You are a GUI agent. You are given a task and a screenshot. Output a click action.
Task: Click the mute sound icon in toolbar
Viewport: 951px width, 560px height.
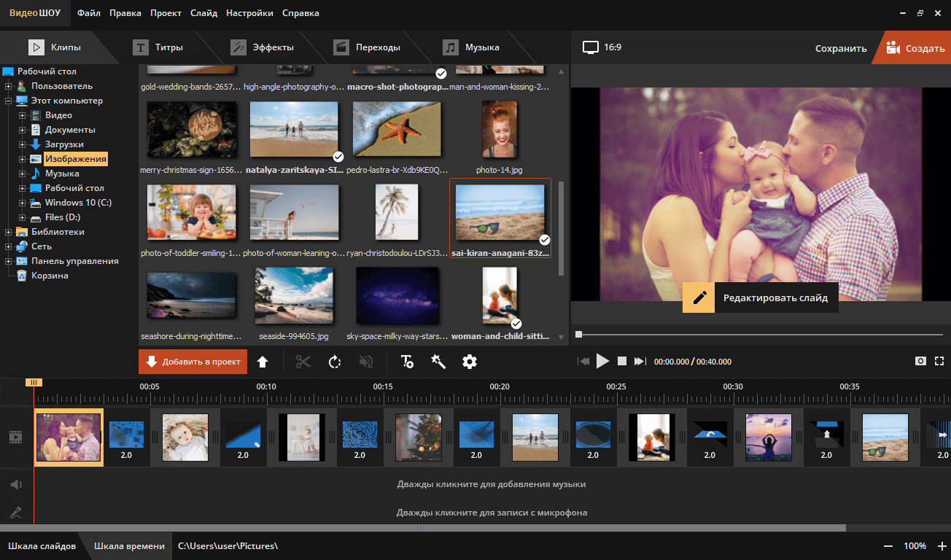click(x=366, y=362)
